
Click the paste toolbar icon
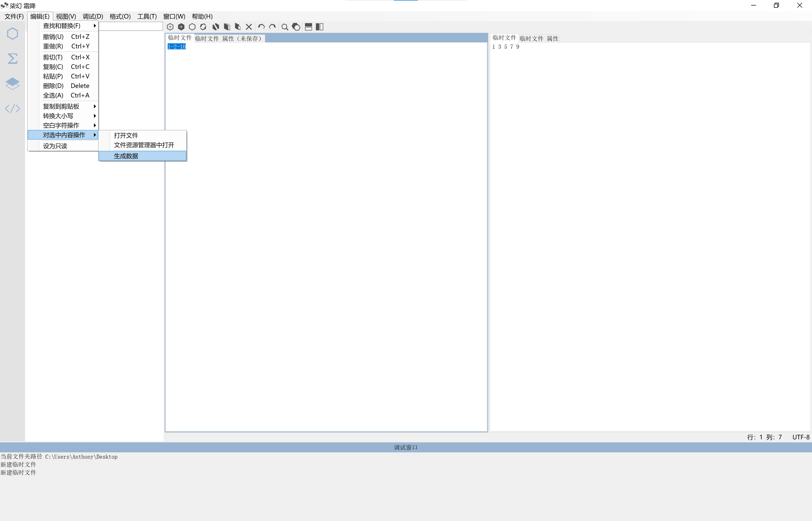(x=238, y=27)
